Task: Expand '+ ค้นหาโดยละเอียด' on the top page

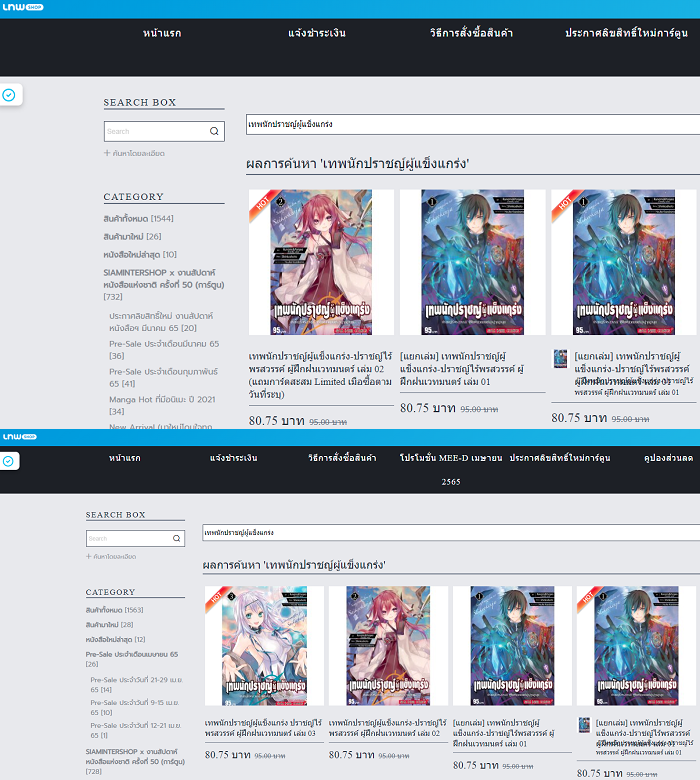Action: point(134,153)
